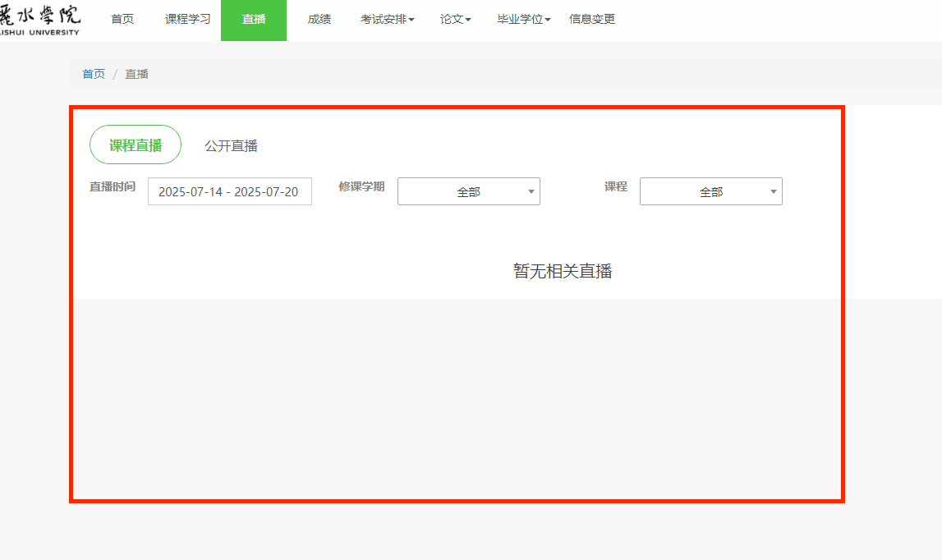Switch to the 课程直播 tab

pos(136,145)
